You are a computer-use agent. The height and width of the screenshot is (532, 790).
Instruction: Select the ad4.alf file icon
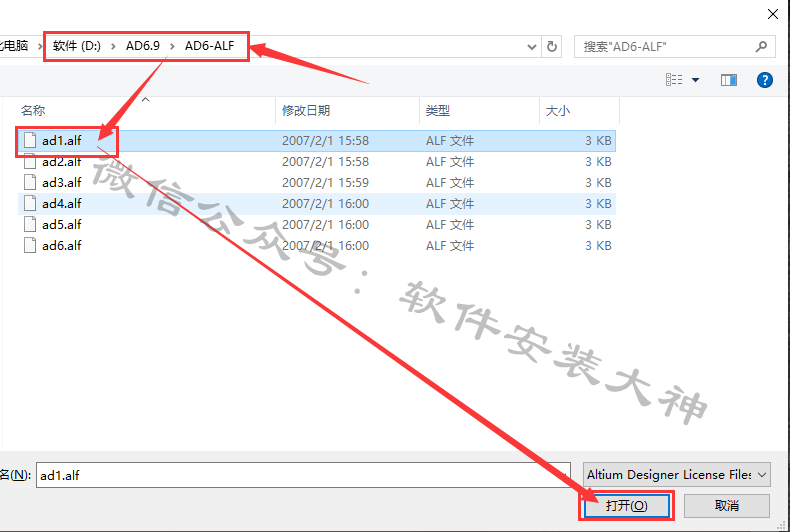[30, 204]
